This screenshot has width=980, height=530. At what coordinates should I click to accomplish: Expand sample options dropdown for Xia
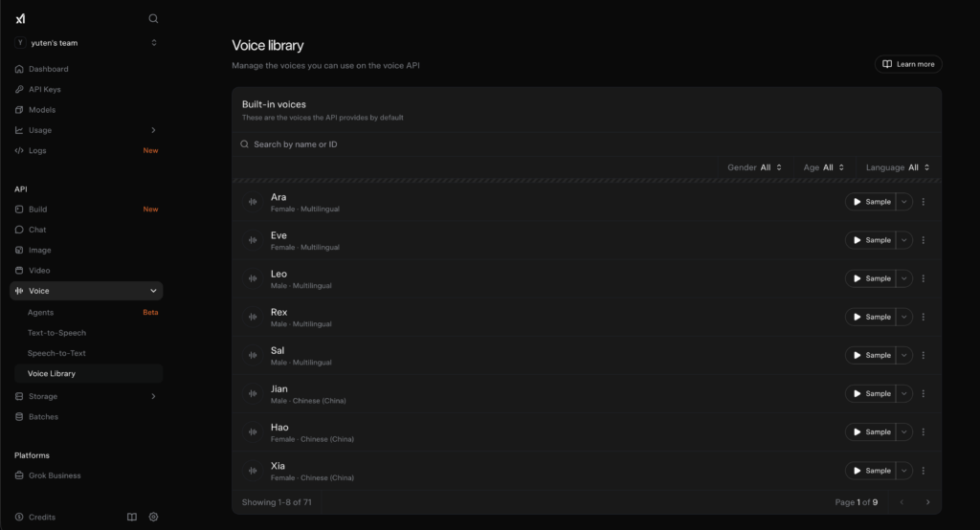(x=903, y=471)
